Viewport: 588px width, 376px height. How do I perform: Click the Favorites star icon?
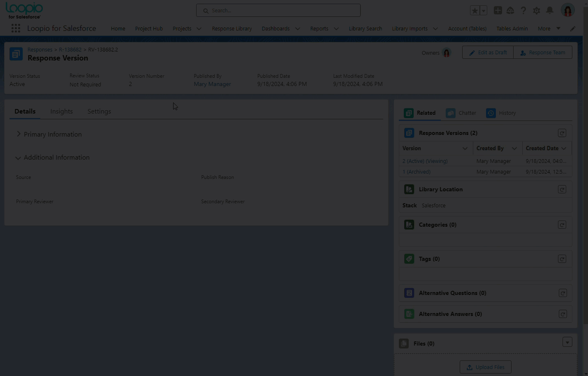pos(475,11)
